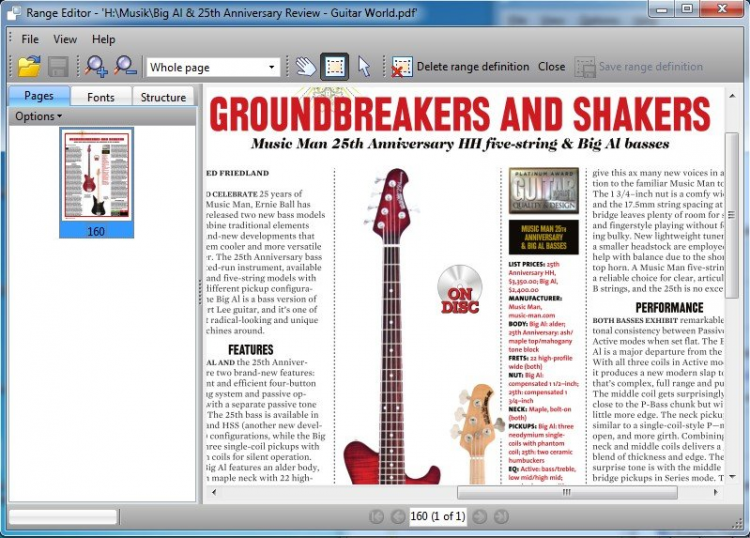Click the scroll left arrow
This screenshot has height=538, width=750.
[x=214, y=492]
